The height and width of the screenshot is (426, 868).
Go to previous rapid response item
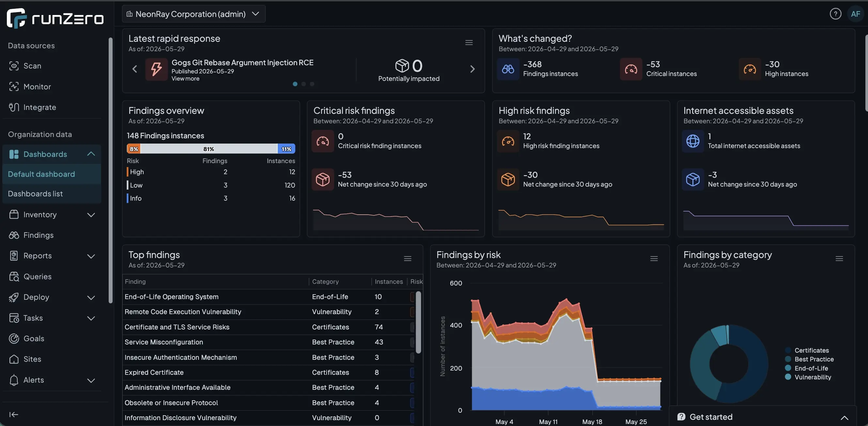(x=134, y=69)
